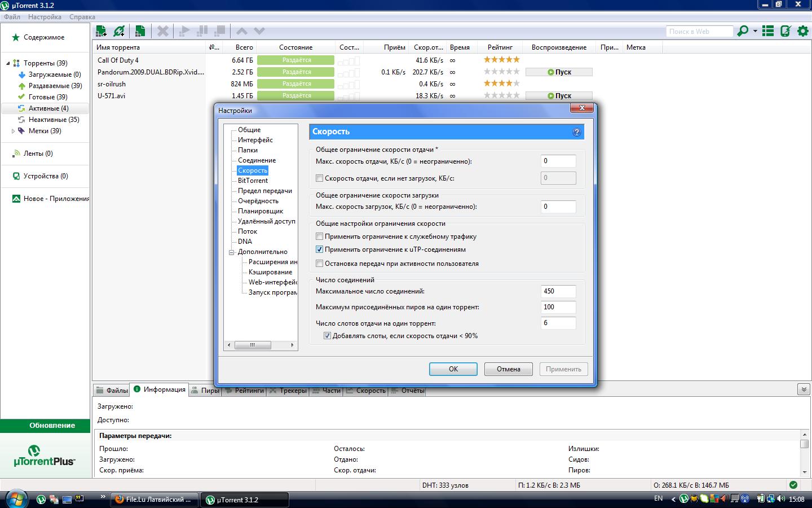Screen dimensions: 812x508
Task: Select Планировщик in the settings tree
Action: [x=261, y=211]
